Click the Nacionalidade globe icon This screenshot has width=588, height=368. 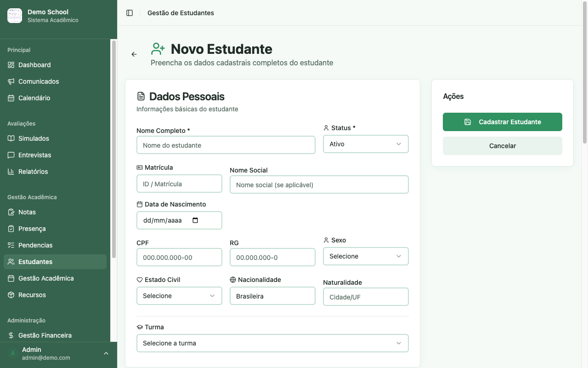233,280
